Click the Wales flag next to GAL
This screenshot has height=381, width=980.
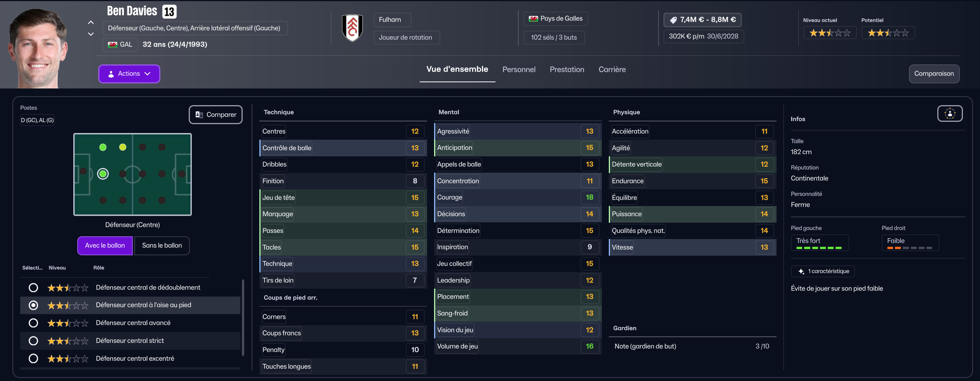[113, 45]
